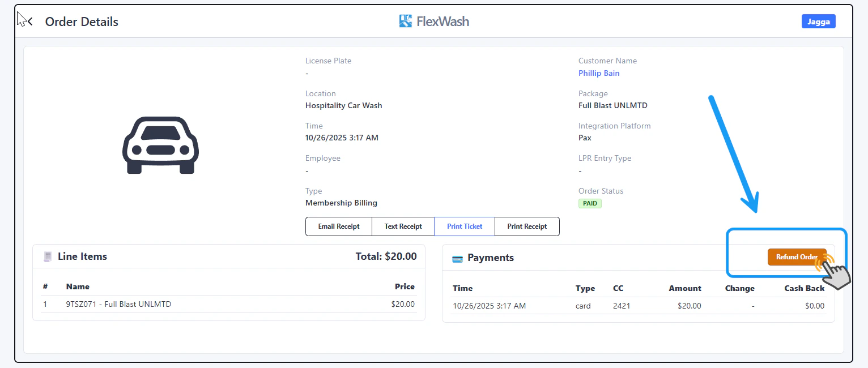Click the License Plate label
Screen dimensions: 868x368
(328, 61)
